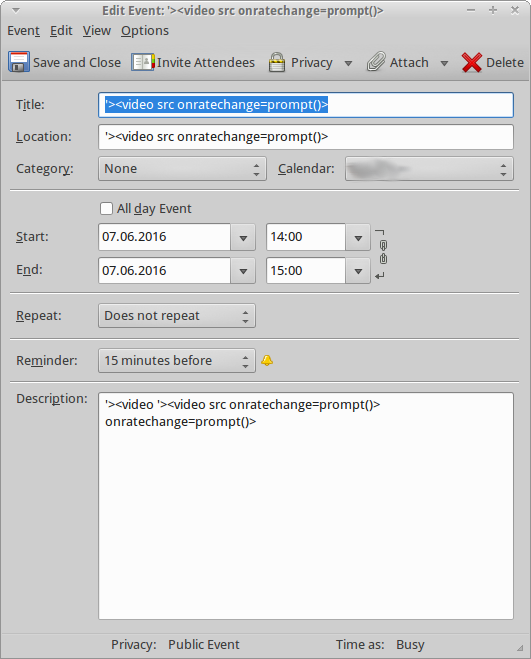
Task: Expand the Attach dropdown arrow
Action: pyautogui.click(x=444, y=63)
